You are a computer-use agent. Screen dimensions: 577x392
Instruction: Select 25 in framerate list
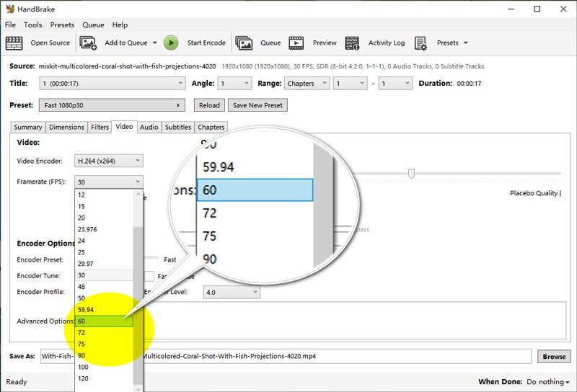coord(104,252)
